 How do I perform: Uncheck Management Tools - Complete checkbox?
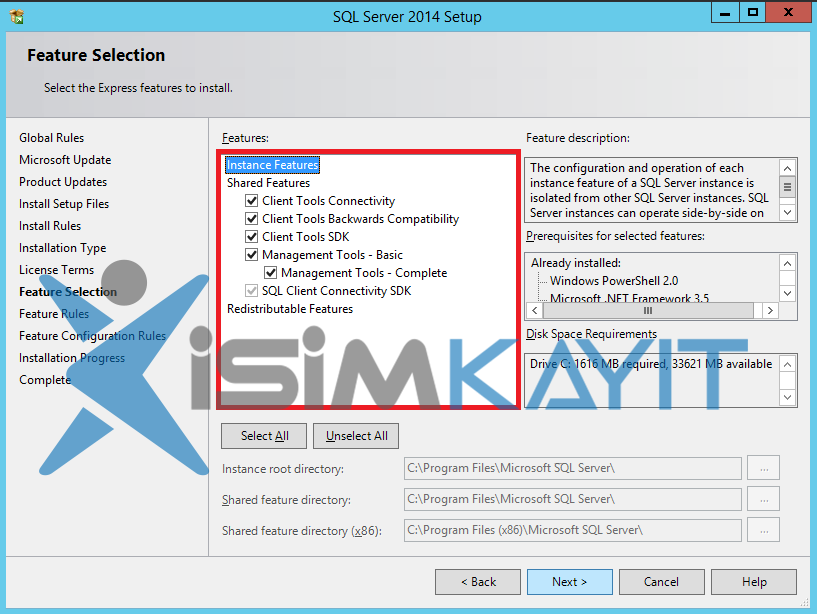point(270,273)
